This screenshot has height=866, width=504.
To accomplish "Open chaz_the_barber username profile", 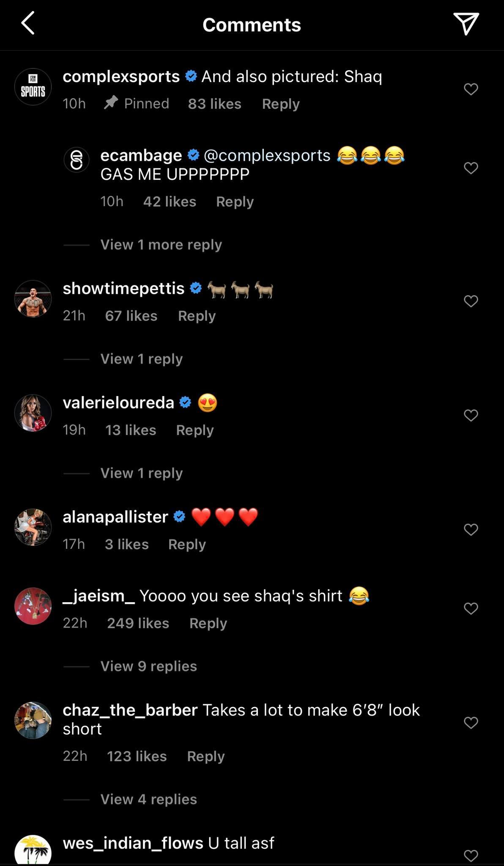I will point(130,710).
